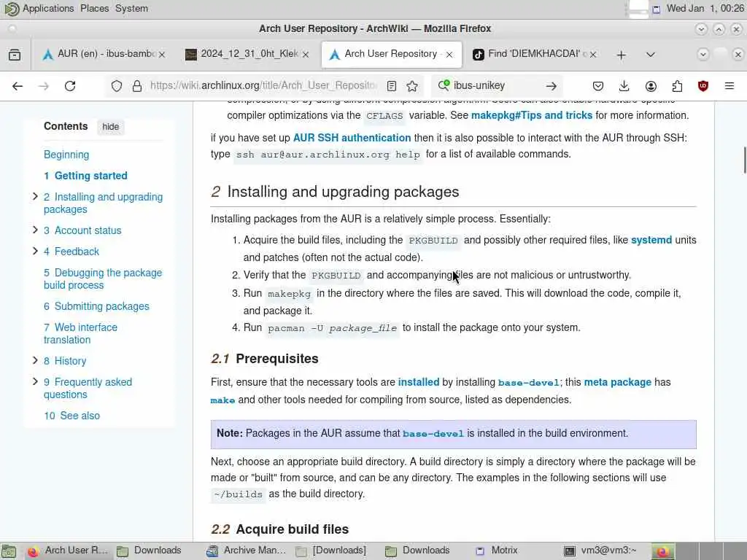Click Arch User Repository taskbar Firefox entry
The width and height of the screenshot is (747, 560).
click(68, 551)
